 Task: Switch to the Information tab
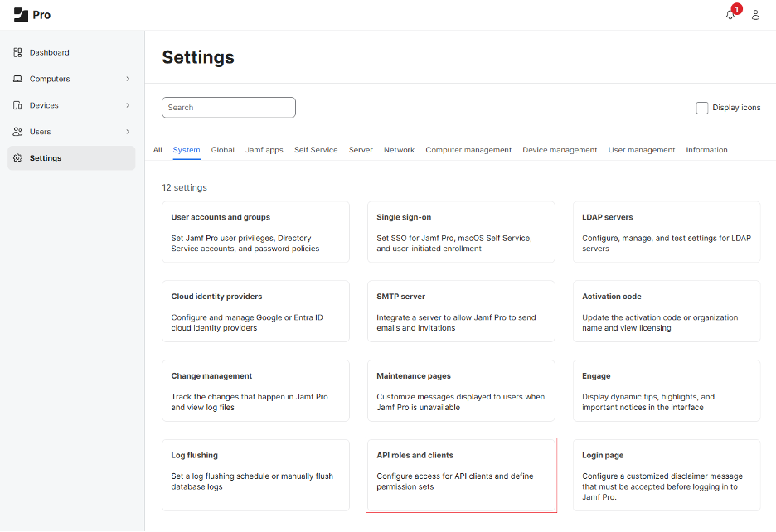point(706,150)
